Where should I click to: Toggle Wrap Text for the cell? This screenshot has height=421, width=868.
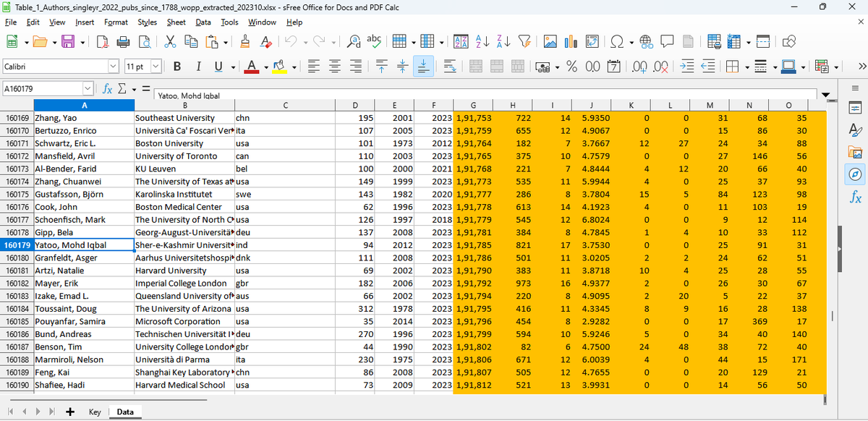(448, 67)
